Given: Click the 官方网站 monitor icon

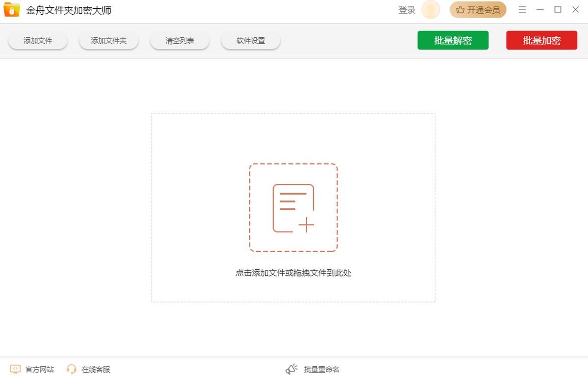Looking at the screenshot, I should pos(15,369).
